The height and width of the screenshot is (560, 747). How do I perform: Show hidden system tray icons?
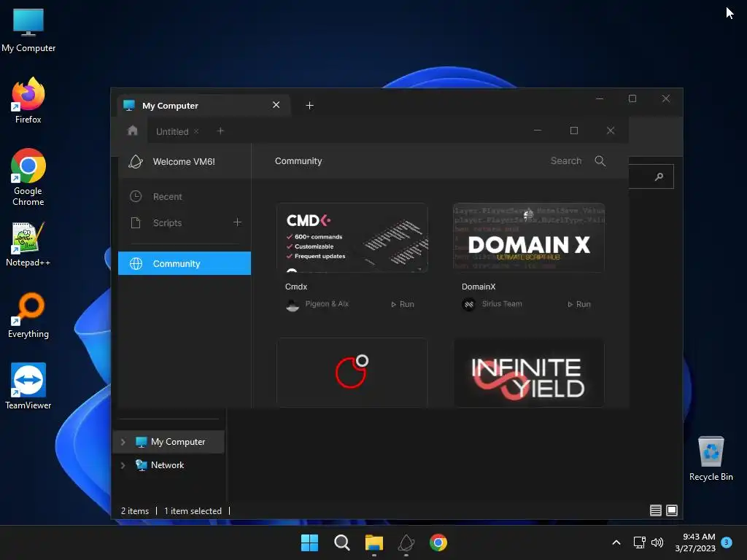(616, 542)
